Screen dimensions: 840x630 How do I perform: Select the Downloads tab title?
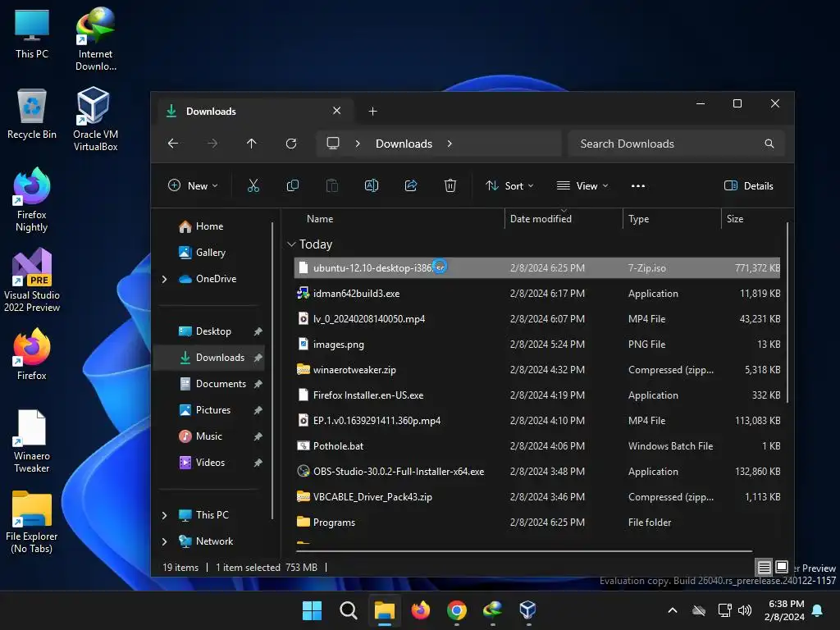pyautogui.click(x=211, y=112)
